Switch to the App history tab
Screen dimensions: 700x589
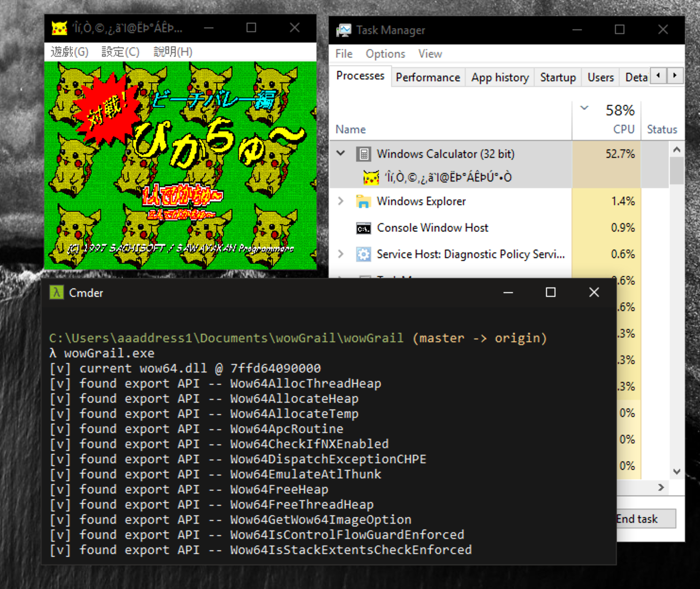click(500, 78)
